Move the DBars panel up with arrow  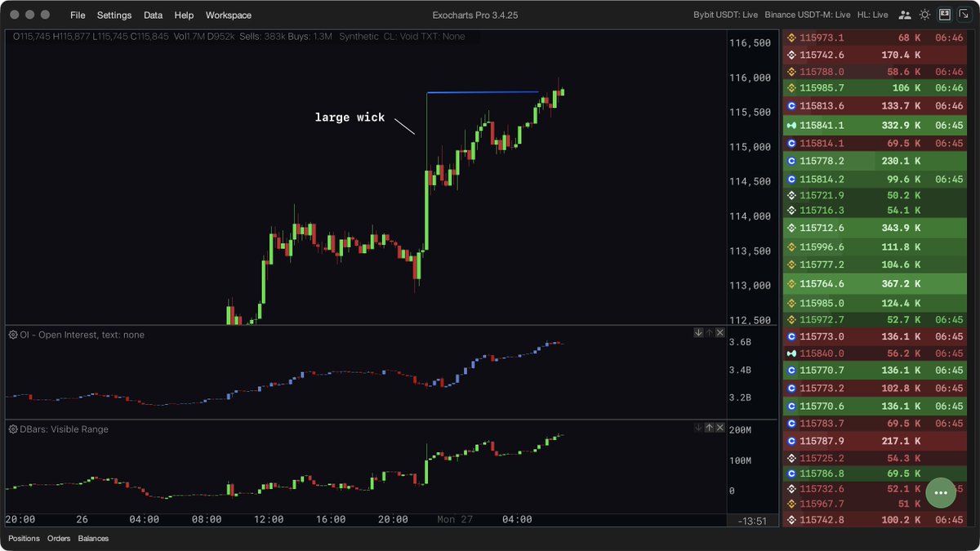[x=709, y=428]
